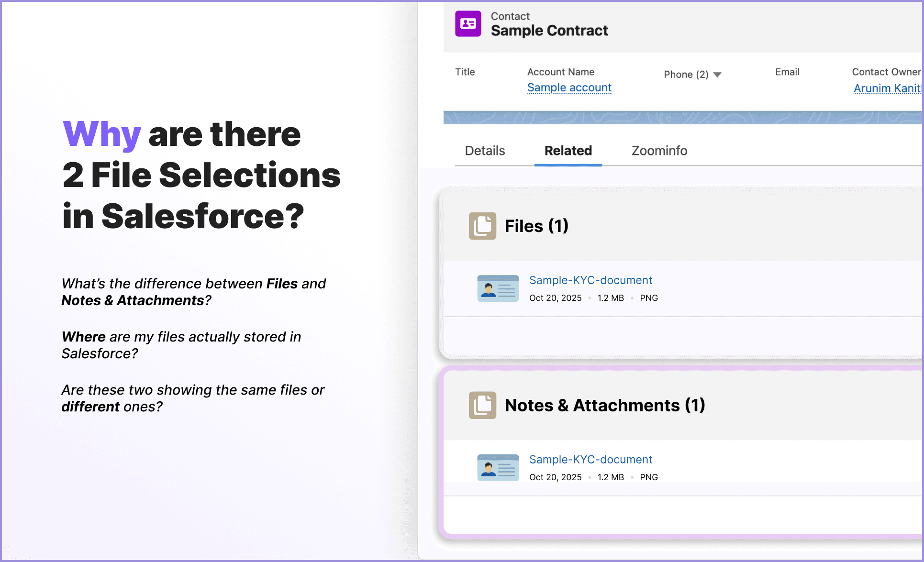Screen dimensions: 924x562
Task: Open the Sample account link
Action: 569,88
